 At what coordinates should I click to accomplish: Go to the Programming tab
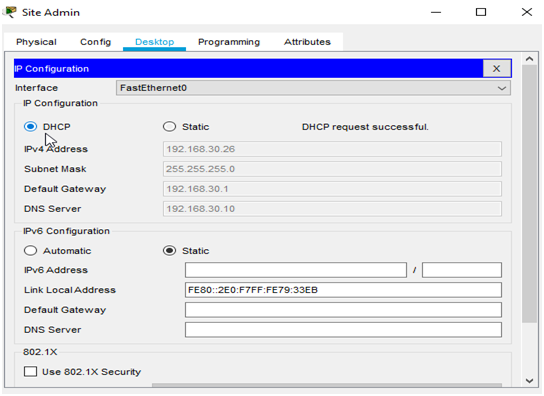(229, 42)
